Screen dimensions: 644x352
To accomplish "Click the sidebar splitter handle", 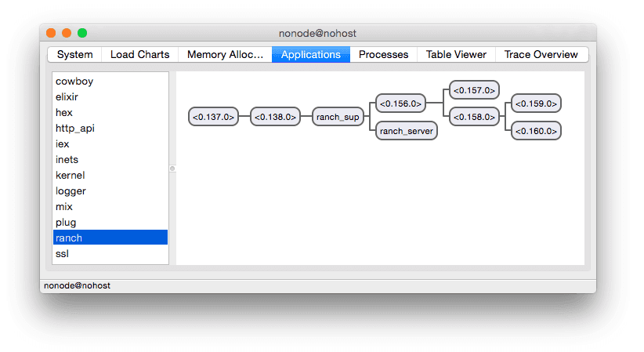I will 172,169.
